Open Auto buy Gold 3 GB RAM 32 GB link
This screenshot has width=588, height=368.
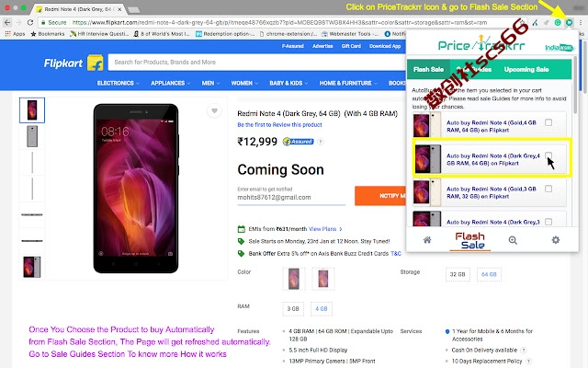click(491, 192)
